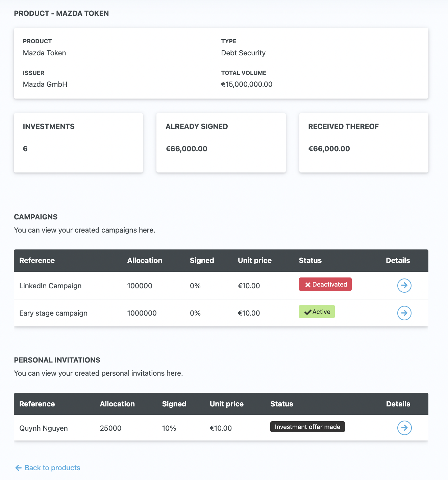Click the Campaigns table Allocation column header
448x480 pixels.
pyautogui.click(x=145, y=260)
